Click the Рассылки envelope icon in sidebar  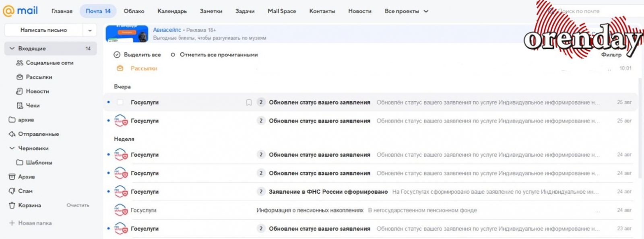(x=19, y=77)
